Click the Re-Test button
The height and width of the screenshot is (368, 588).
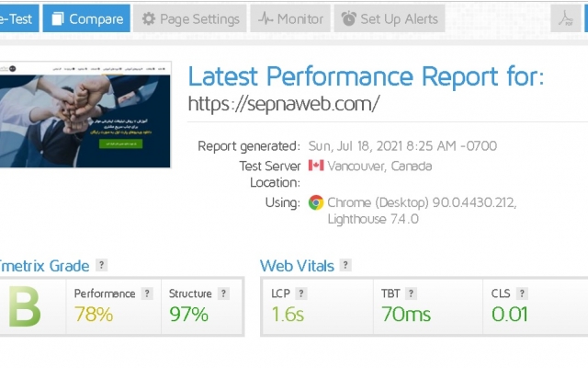click(18, 18)
